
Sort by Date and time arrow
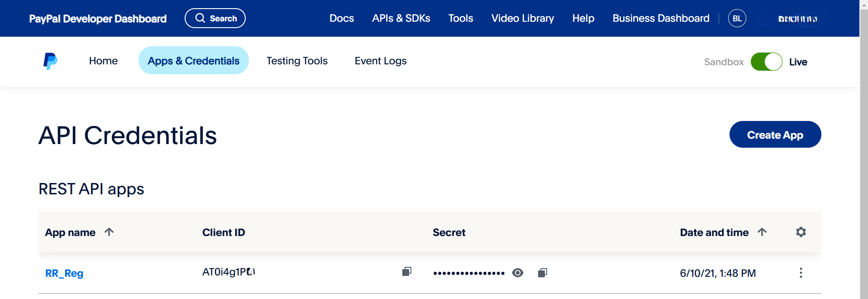click(x=762, y=232)
